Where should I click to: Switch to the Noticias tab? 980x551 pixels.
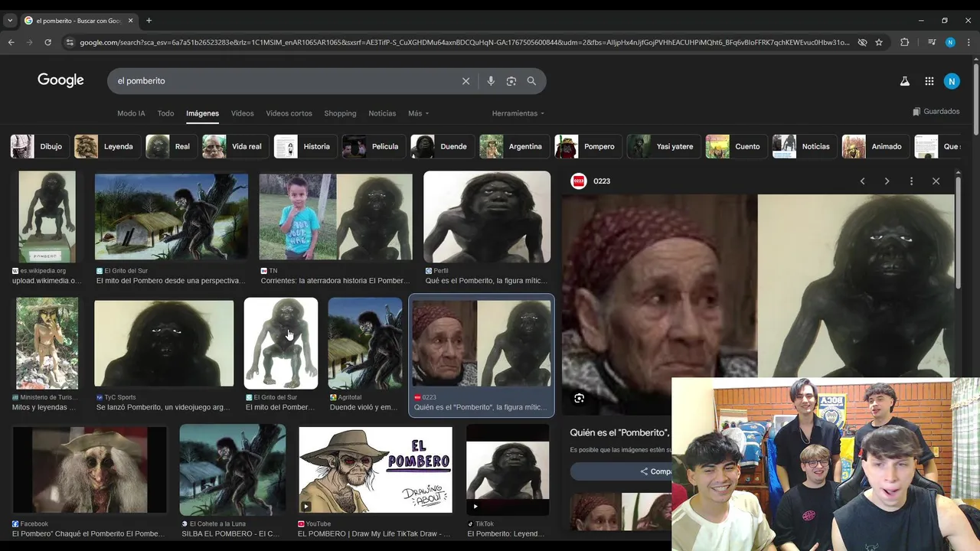coord(382,113)
